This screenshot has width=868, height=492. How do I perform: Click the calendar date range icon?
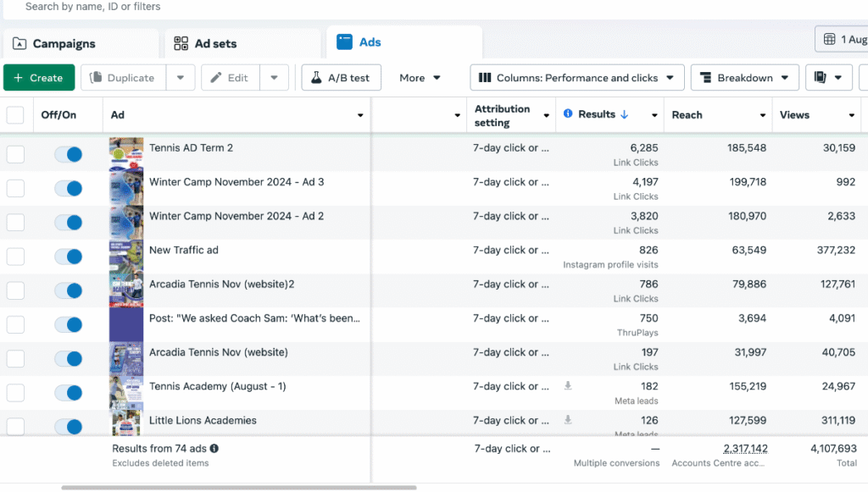tap(829, 40)
